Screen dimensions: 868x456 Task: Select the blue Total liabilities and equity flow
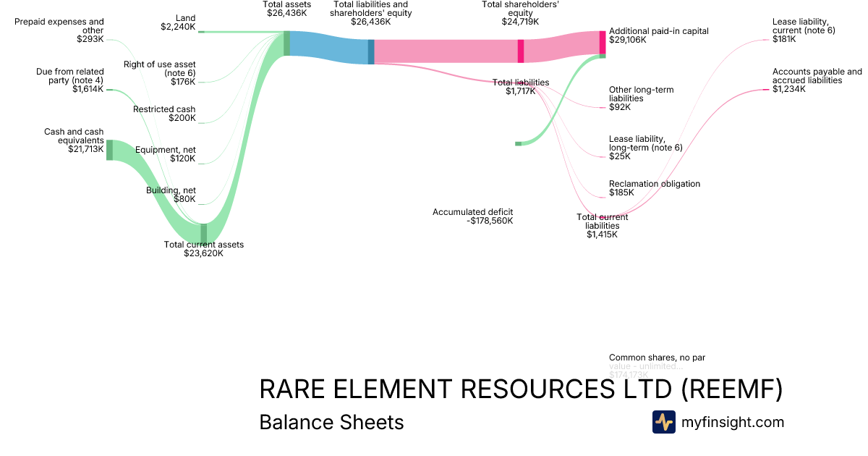[329, 48]
